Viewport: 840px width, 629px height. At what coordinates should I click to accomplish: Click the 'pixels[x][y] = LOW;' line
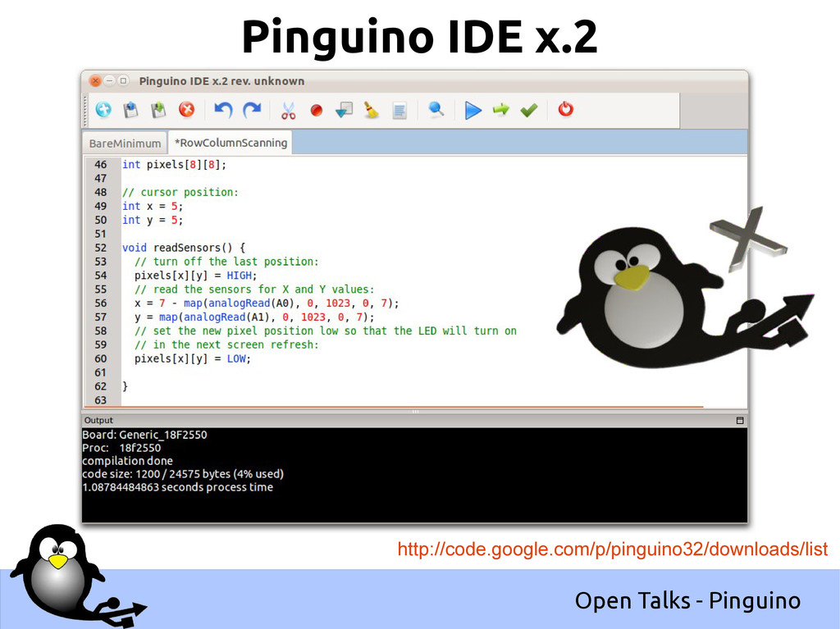(192, 358)
